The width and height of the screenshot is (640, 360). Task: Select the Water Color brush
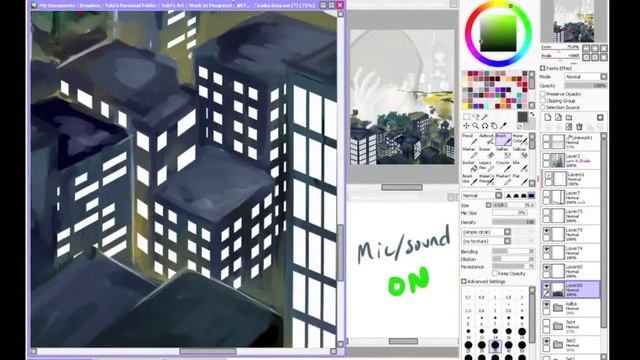[520, 139]
